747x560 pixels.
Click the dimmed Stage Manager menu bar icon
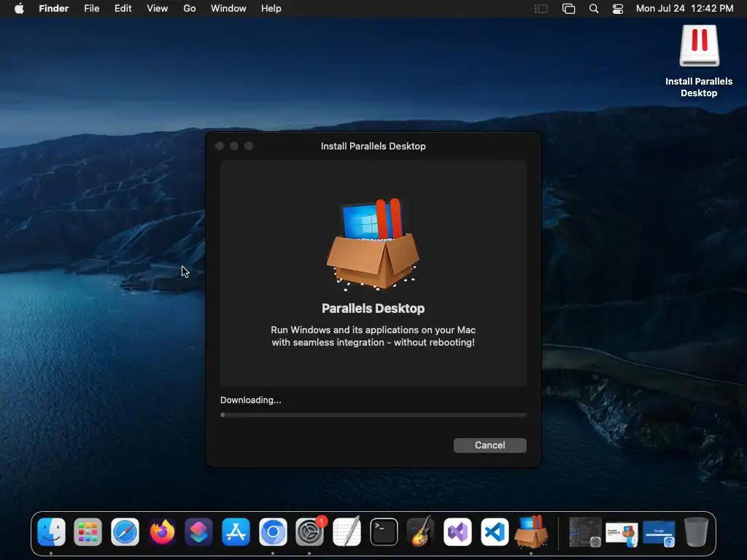pos(541,9)
